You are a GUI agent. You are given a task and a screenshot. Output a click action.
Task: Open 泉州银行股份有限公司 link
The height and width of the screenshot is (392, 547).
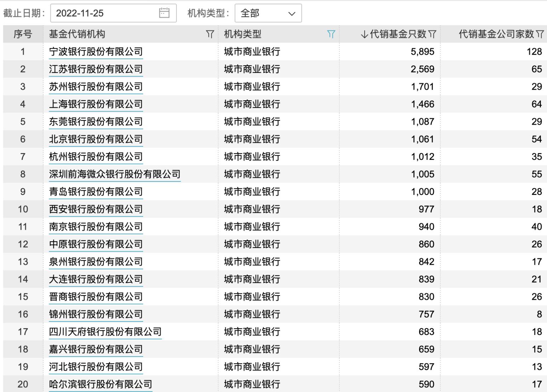96,262
